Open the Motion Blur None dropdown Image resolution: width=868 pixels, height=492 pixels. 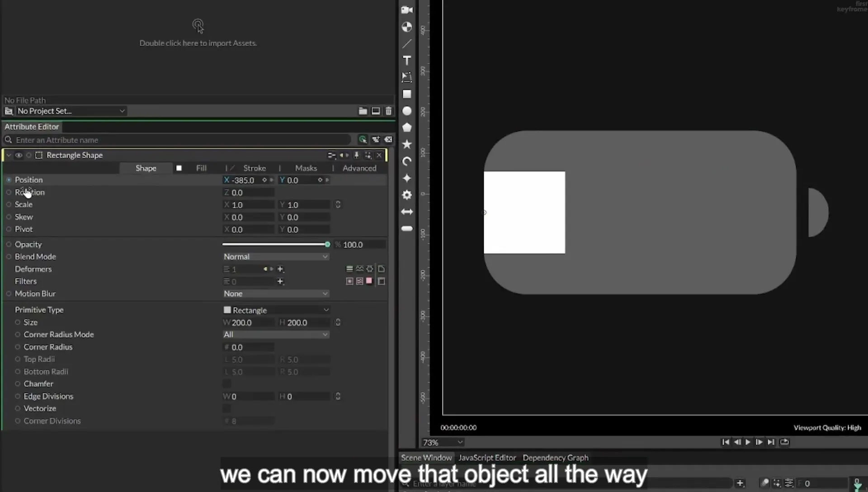coord(275,293)
